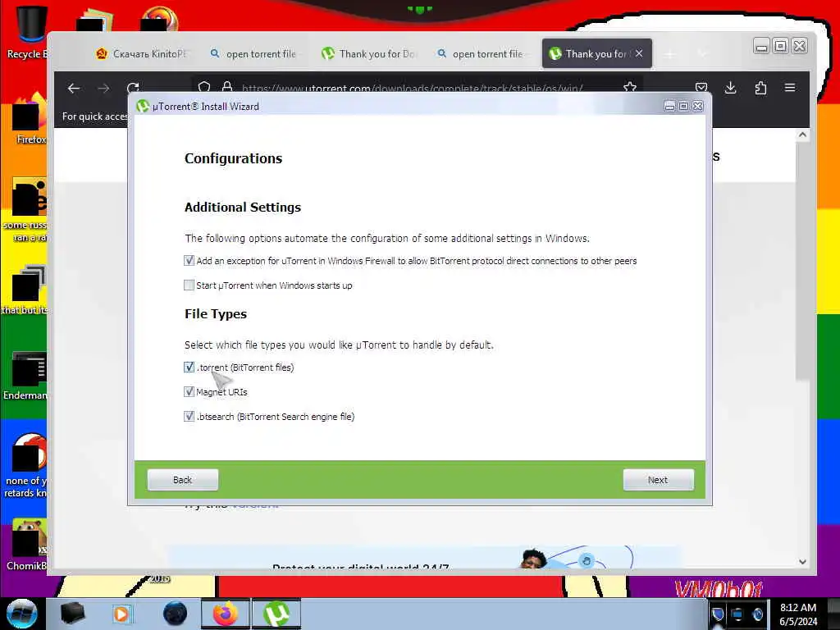Minimize the µTorrent Install Wizard window

pyautogui.click(x=669, y=107)
